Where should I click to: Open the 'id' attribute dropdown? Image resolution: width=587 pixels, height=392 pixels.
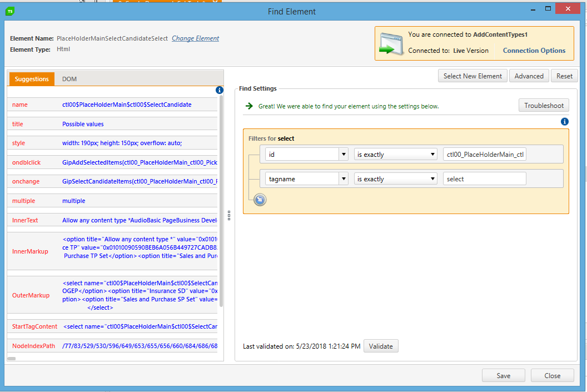click(344, 155)
